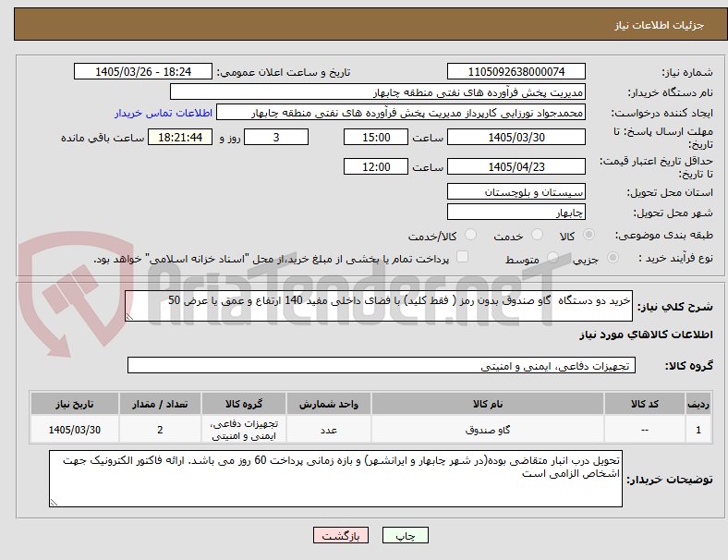This screenshot has width=728, height=560.
Task: Click the goods group تجهیزات دفاعی field
Action: click(382, 365)
